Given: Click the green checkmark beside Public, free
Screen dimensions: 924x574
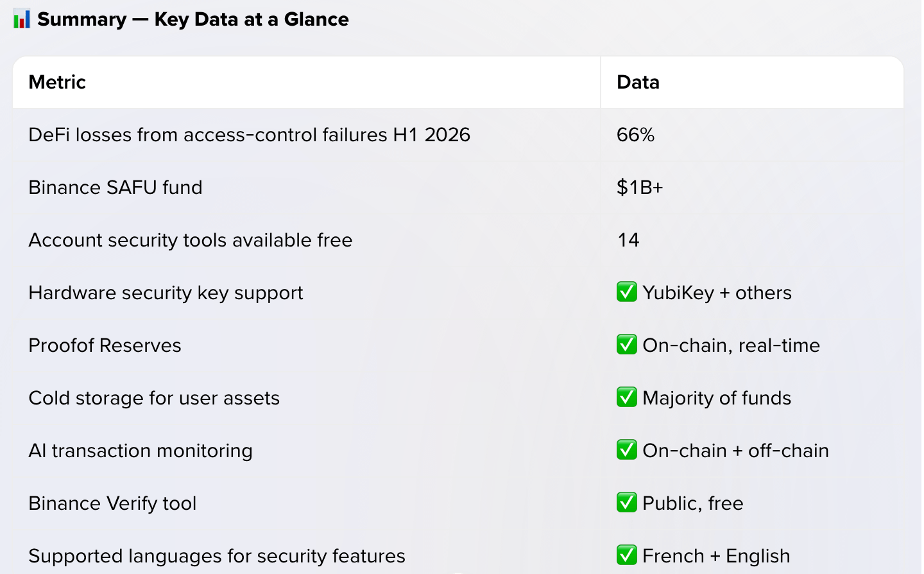Looking at the screenshot, I should 627,503.
